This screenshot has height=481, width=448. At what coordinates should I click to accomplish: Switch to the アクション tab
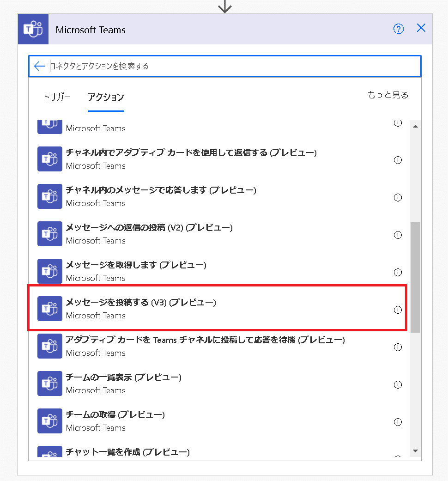(106, 97)
